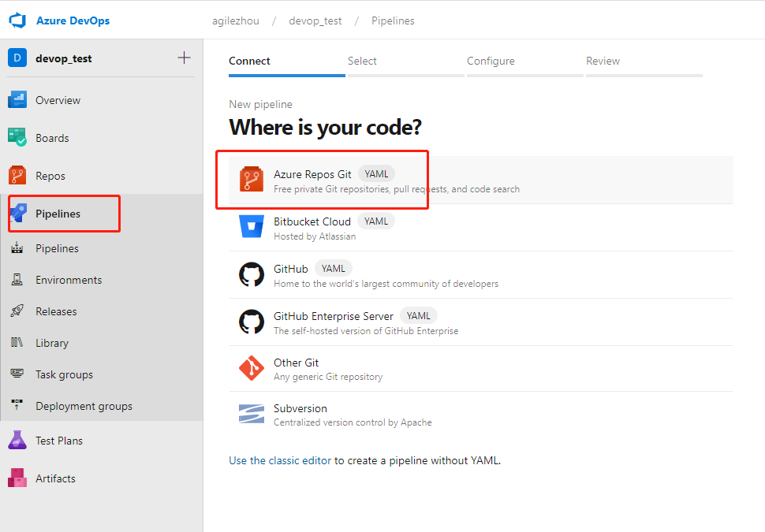765x532 pixels.
Task: Click the plus add button beside devop_test
Action: [184, 58]
